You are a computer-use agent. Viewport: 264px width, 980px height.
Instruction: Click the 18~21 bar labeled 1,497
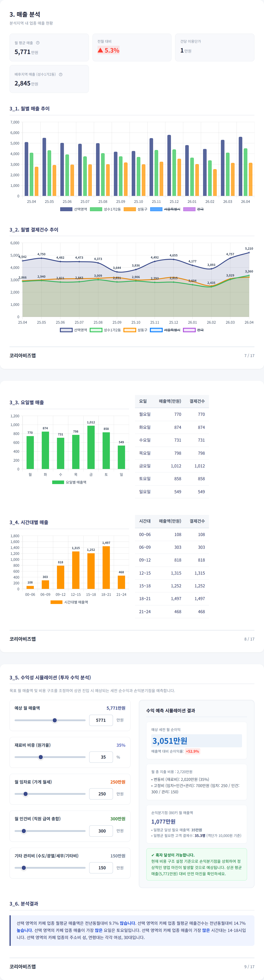click(106, 568)
